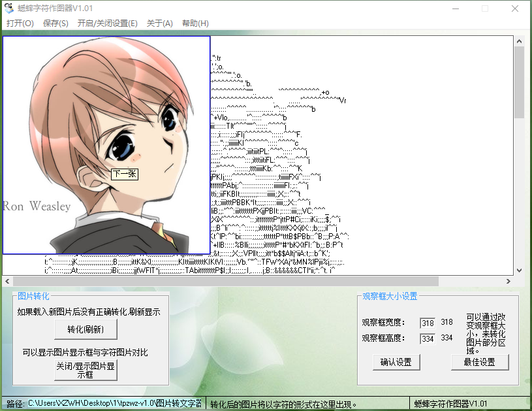Click the cricket app icon in the title bar
The image size is (532, 411).
pos(8,7)
